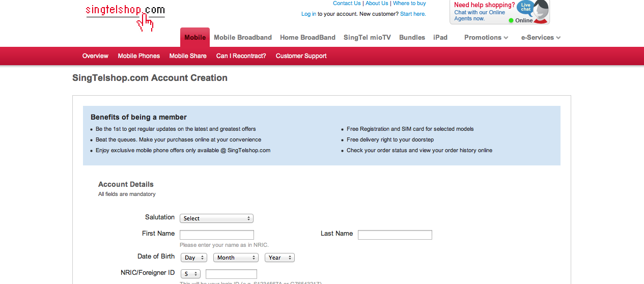
Task: Open the SingTel mioTV tab
Action: [367, 37]
